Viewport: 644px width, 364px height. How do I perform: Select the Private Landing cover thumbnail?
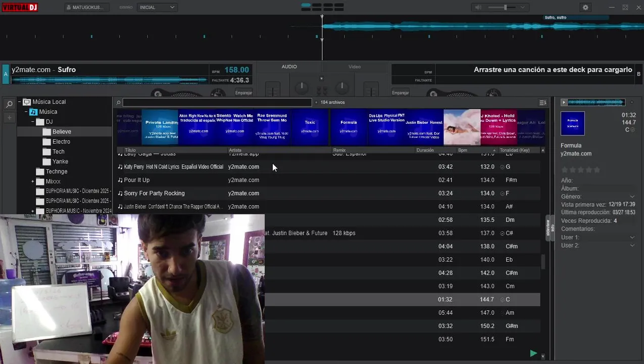click(x=160, y=127)
